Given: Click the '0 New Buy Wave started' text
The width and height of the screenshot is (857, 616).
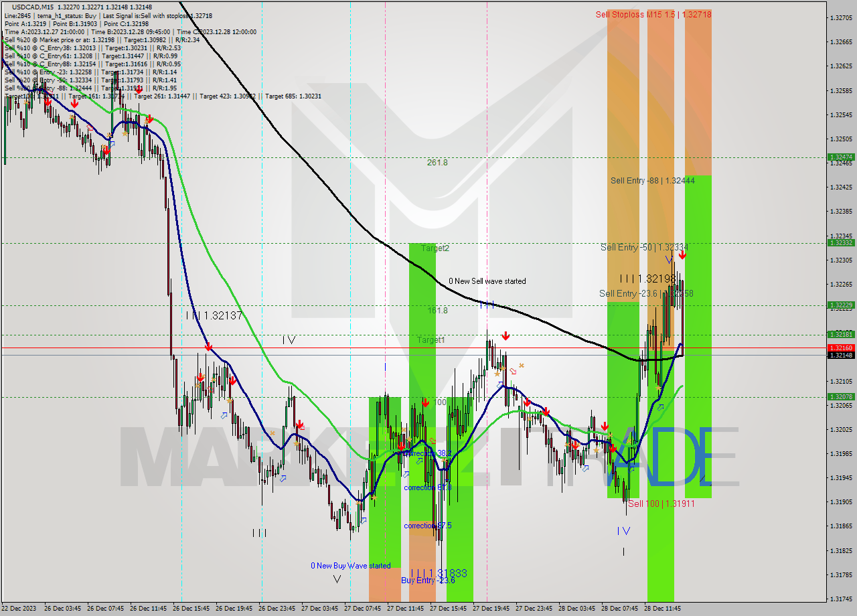Looking at the screenshot, I should [x=351, y=566].
